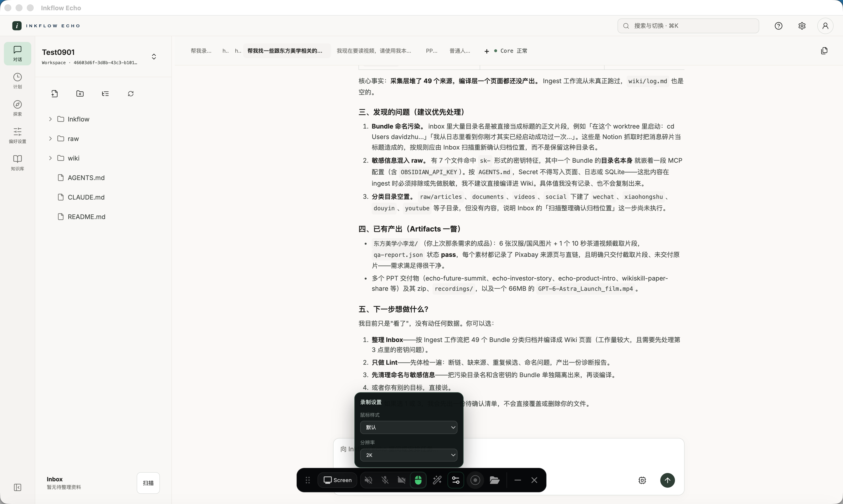
Task: Open the help question-mark icon
Action: tap(779, 26)
